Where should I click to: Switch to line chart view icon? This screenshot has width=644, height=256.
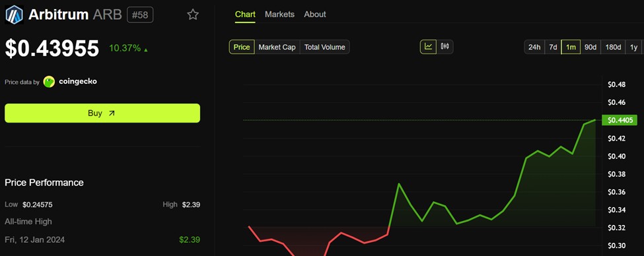[429, 47]
